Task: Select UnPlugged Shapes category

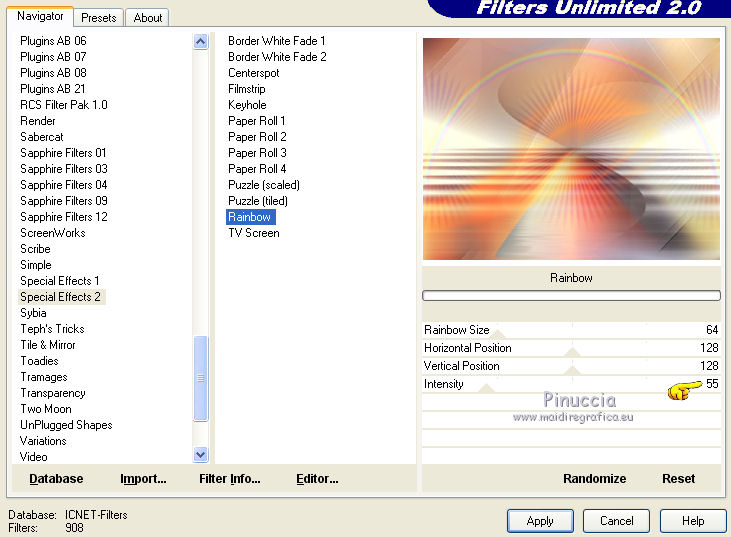Action: click(66, 425)
